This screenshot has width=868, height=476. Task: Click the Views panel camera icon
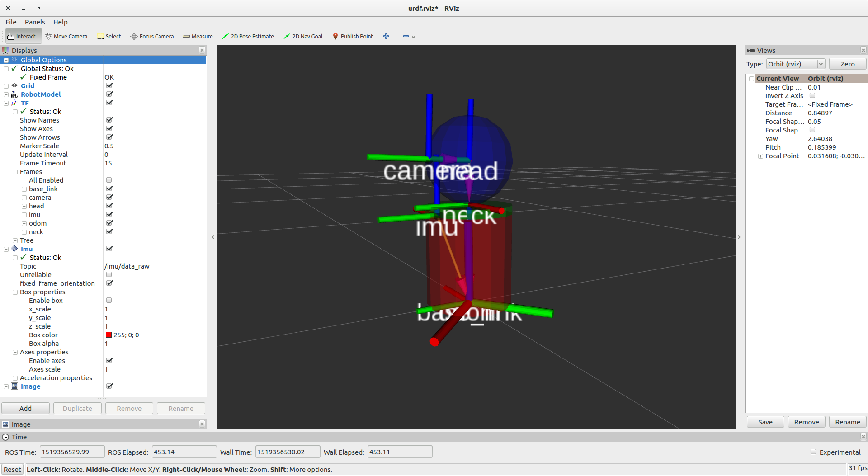coord(751,51)
